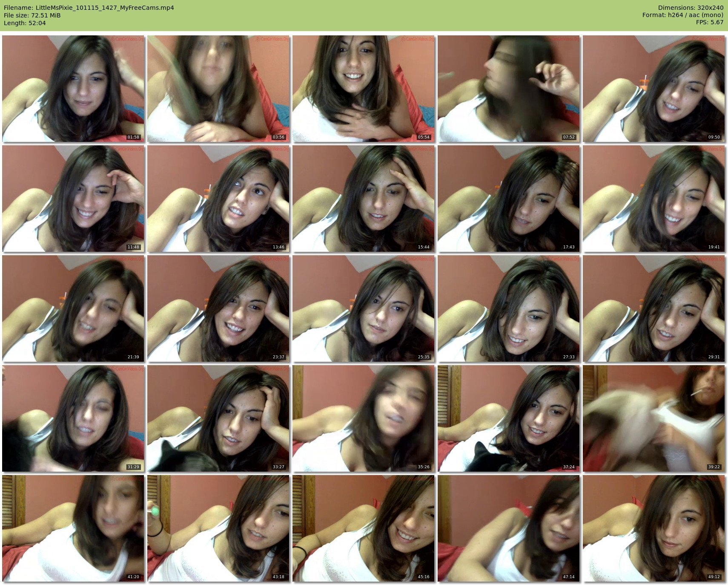Click the 11:48 timestamp label
The image size is (728, 585).
tap(133, 247)
